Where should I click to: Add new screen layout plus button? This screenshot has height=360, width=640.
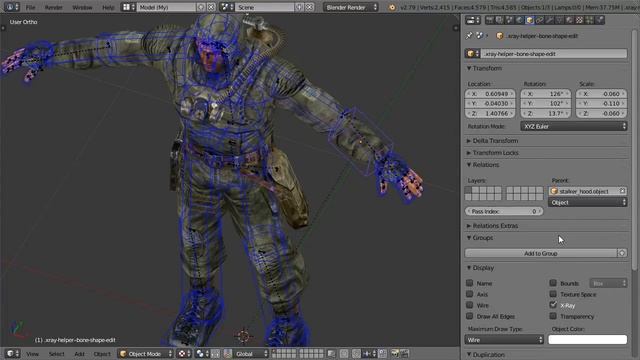pos(201,7)
